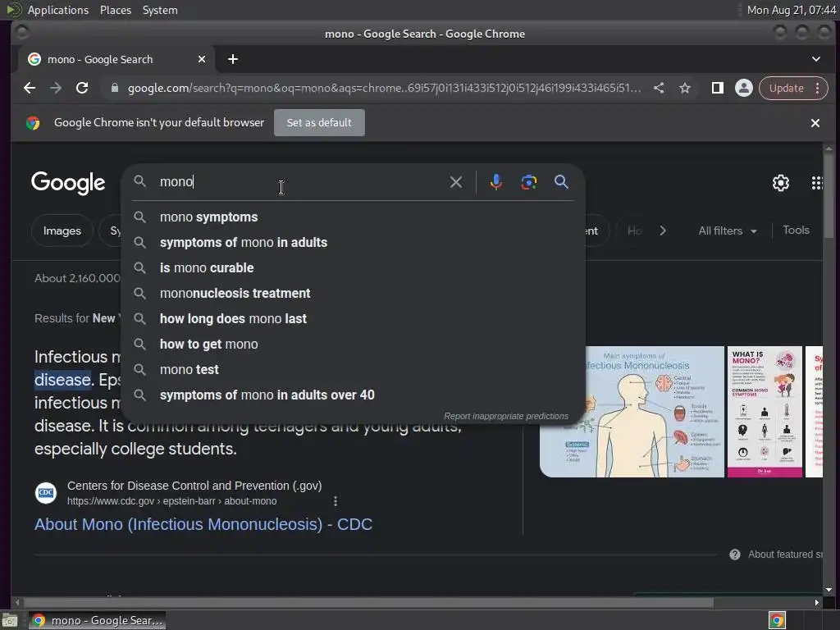Open the Places menu
The height and width of the screenshot is (630, 840).
[x=116, y=10]
